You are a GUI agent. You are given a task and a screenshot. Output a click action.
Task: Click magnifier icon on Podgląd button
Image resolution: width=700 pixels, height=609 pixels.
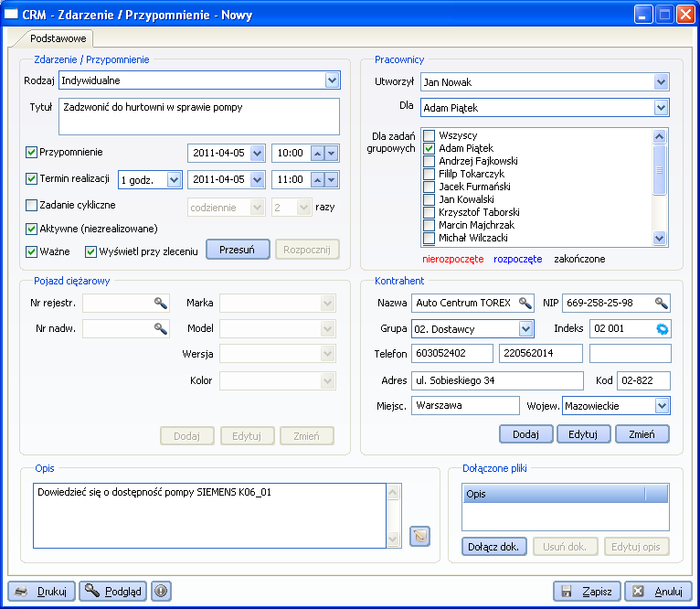tap(92, 591)
